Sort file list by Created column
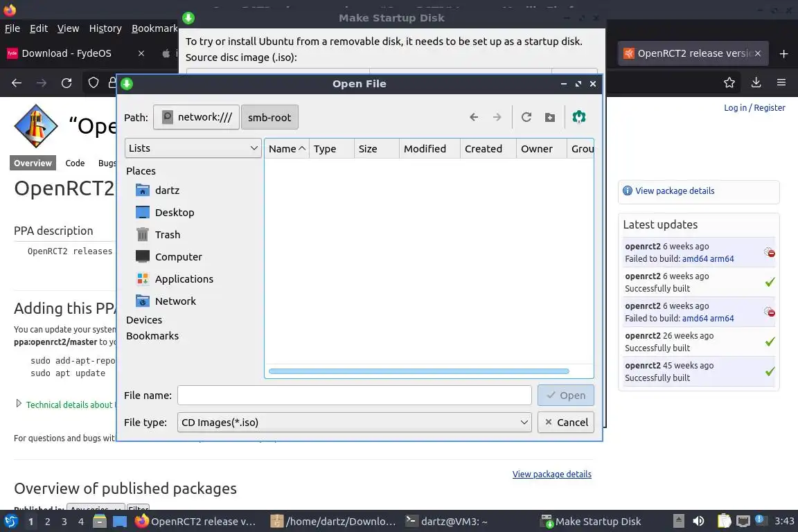The height and width of the screenshot is (532, 798). click(x=488, y=149)
